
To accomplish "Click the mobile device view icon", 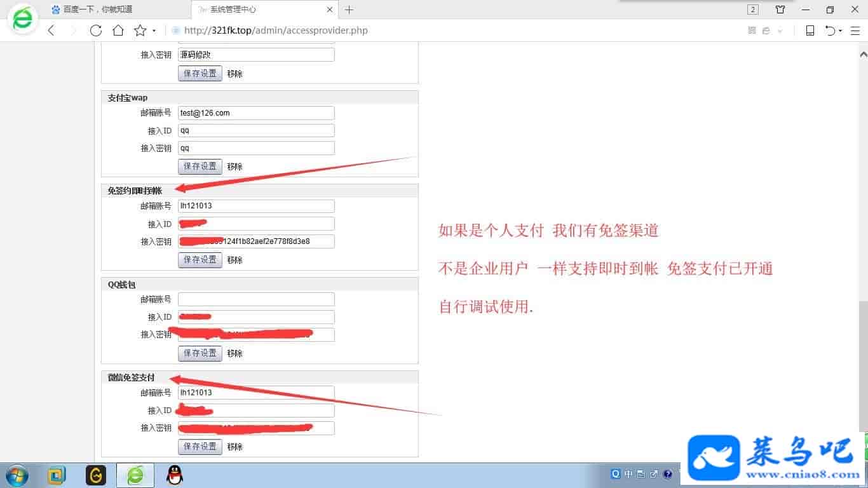I will click(x=810, y=30).
